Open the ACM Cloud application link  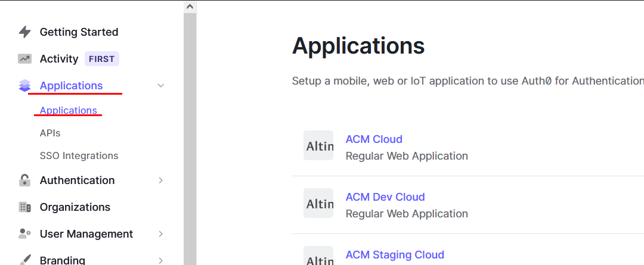(x=374, y=139)
